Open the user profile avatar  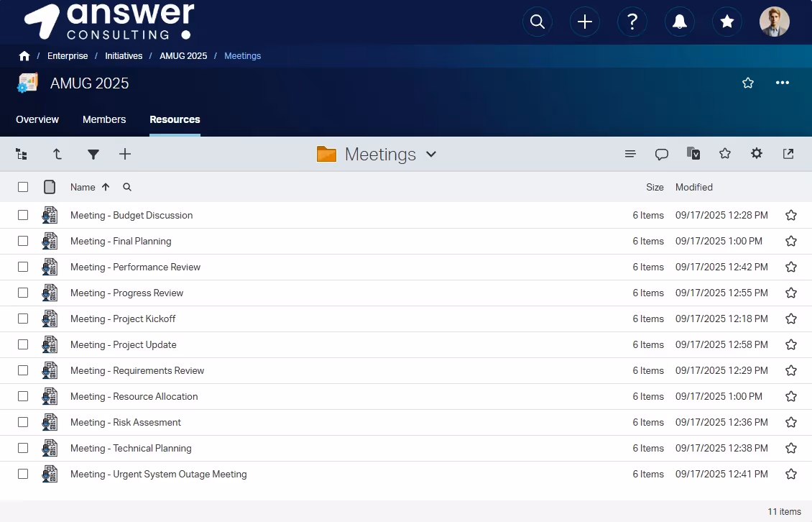tap(774, 22)
